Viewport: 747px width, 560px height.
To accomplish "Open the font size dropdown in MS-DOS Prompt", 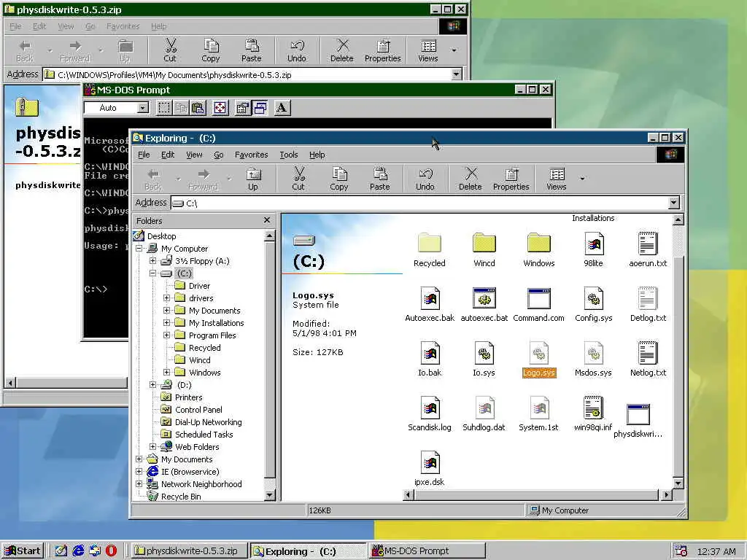I will point(142,108).
